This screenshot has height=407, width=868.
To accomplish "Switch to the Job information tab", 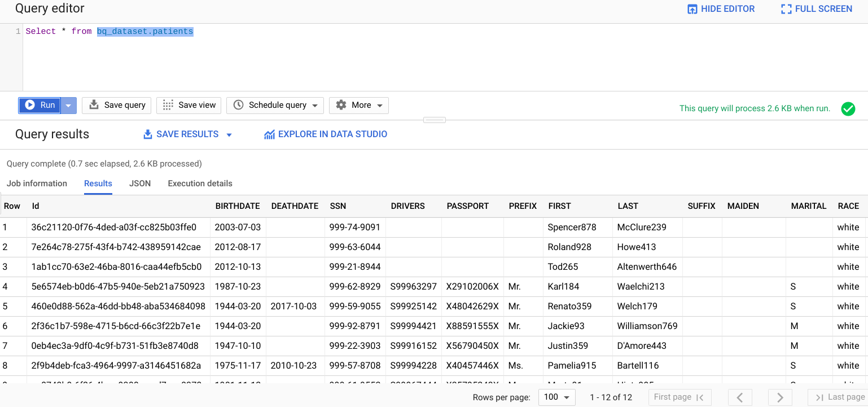I will (37, 183).
